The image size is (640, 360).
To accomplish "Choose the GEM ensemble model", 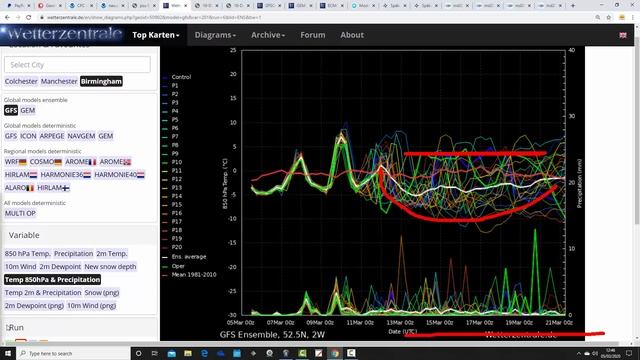I will (x=28, y=110).
